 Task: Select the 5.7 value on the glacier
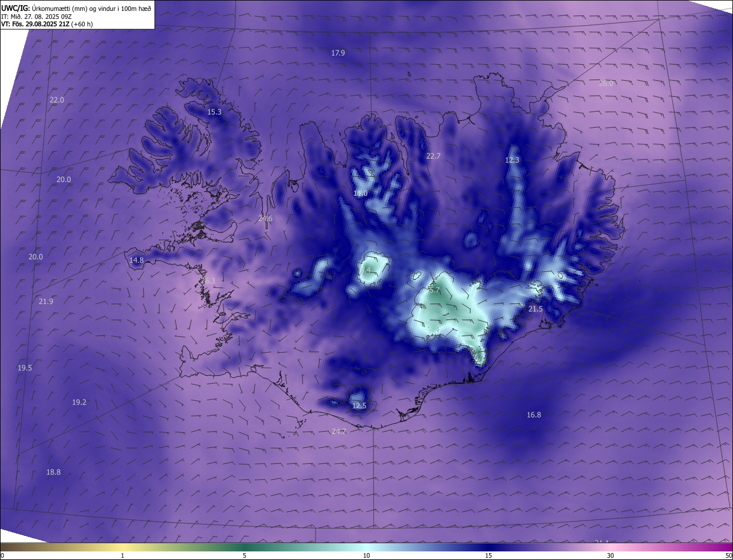(435, 290)
